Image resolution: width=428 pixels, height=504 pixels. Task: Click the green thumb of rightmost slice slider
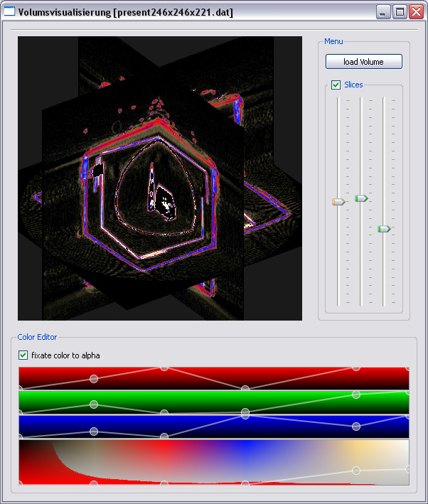pyautogui.click(x=384, y=228)
